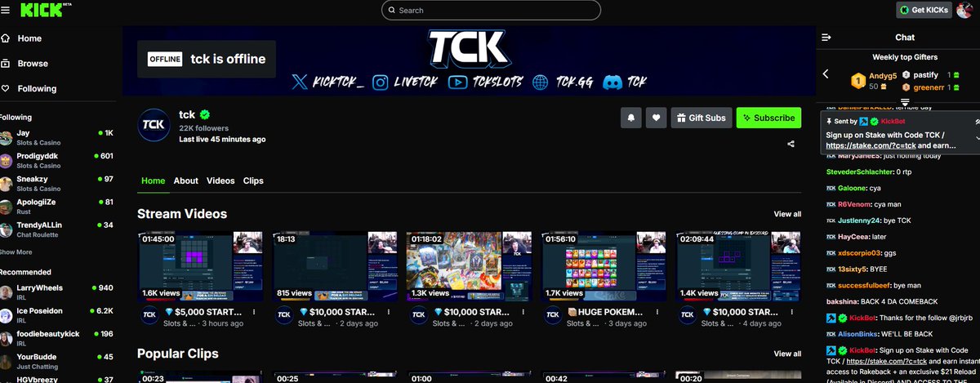Screen dimensions: 980x383
Task: Open LarryWheels in Recommended list
Action: 57,292
